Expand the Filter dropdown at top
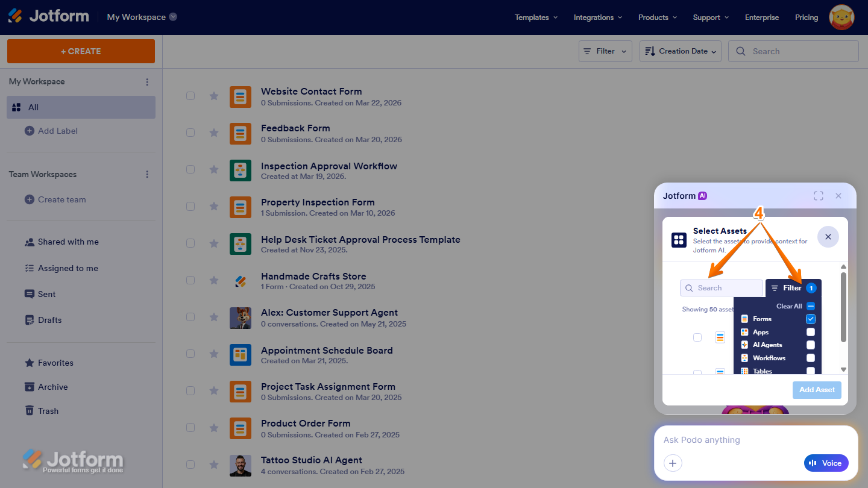Viewport: 868px width, 488px height. tap(605, 51)
